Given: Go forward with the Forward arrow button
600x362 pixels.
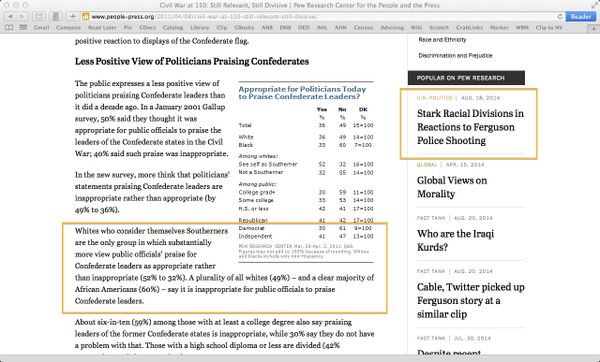Looking at the screenshot, I should [22, 16].
